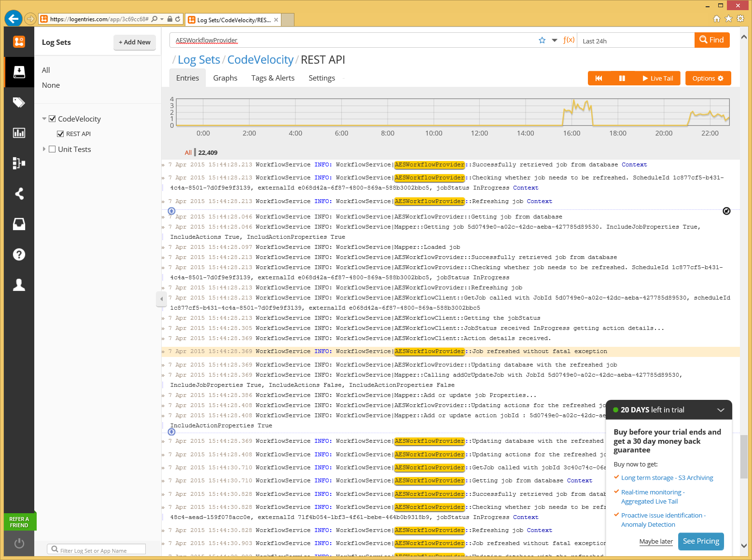Click the star to save query
Screen dimensions: 752x560
[x=542, y=41]
